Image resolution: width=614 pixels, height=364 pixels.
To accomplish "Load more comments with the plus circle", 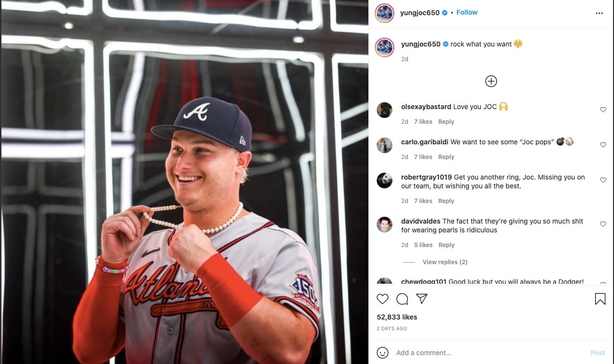I will (x=491, y=81).
